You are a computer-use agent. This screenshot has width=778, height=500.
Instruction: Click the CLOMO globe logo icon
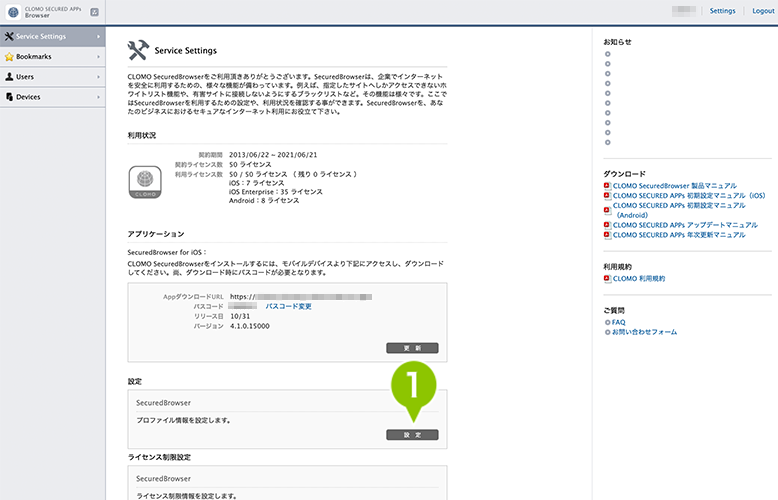tap(13, 12)
